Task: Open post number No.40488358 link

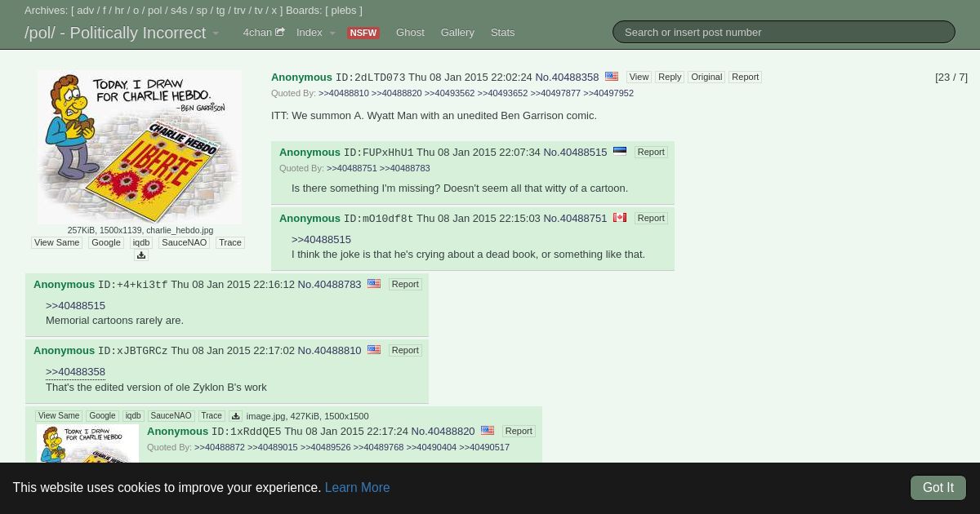Action: (567, 77)
